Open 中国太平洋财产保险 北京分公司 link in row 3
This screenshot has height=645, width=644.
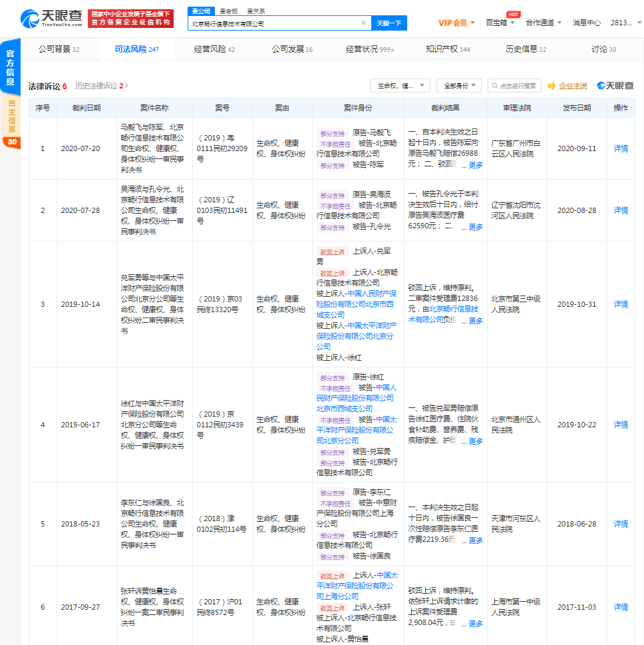point(356,336)
